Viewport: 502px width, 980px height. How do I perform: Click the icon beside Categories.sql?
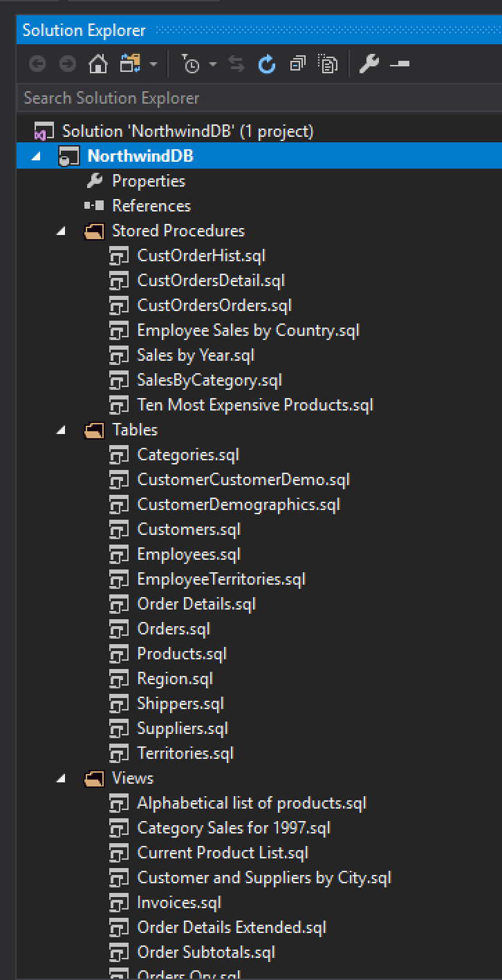[119, 455]
